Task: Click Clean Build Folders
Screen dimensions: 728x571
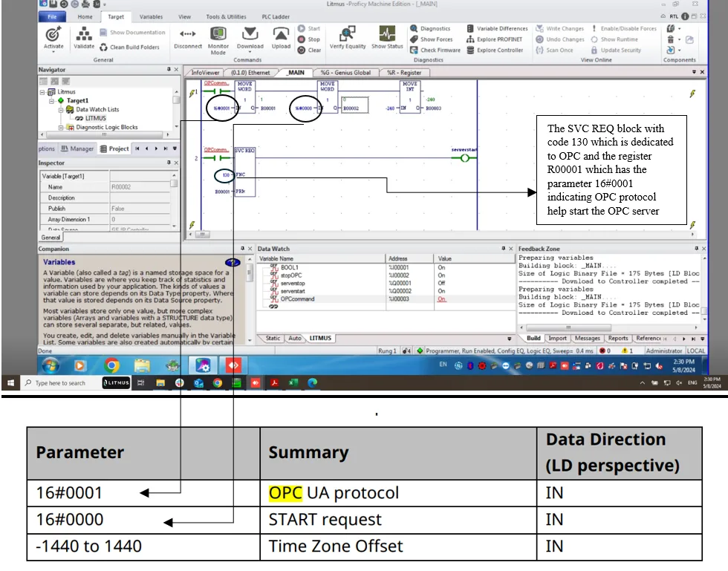Action: pyautogui.click(x=129, y=47)
